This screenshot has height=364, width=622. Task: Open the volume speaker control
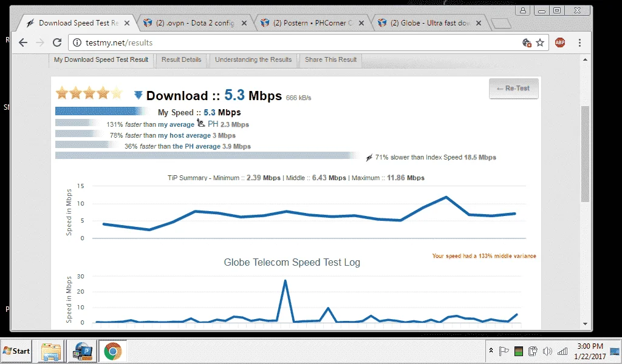[x=547, y=351]
